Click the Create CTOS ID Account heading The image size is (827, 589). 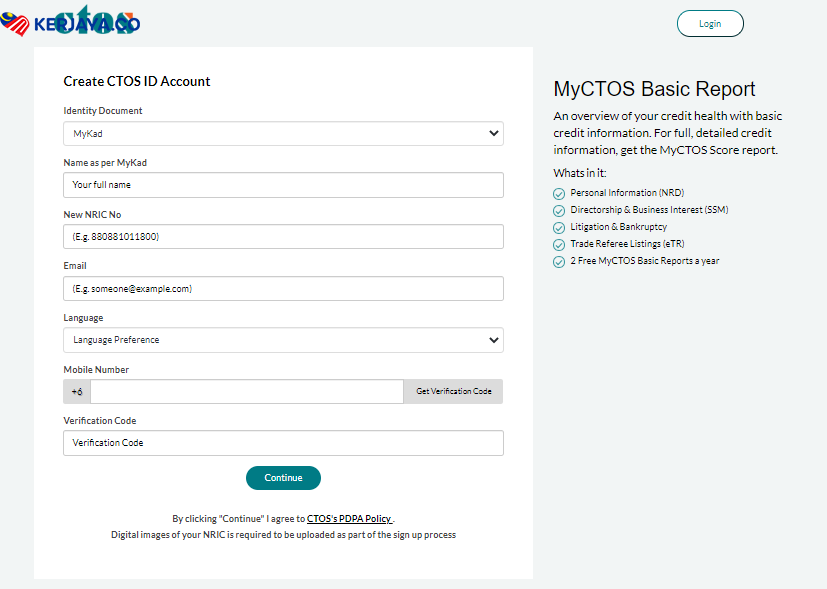pos(137,81)
